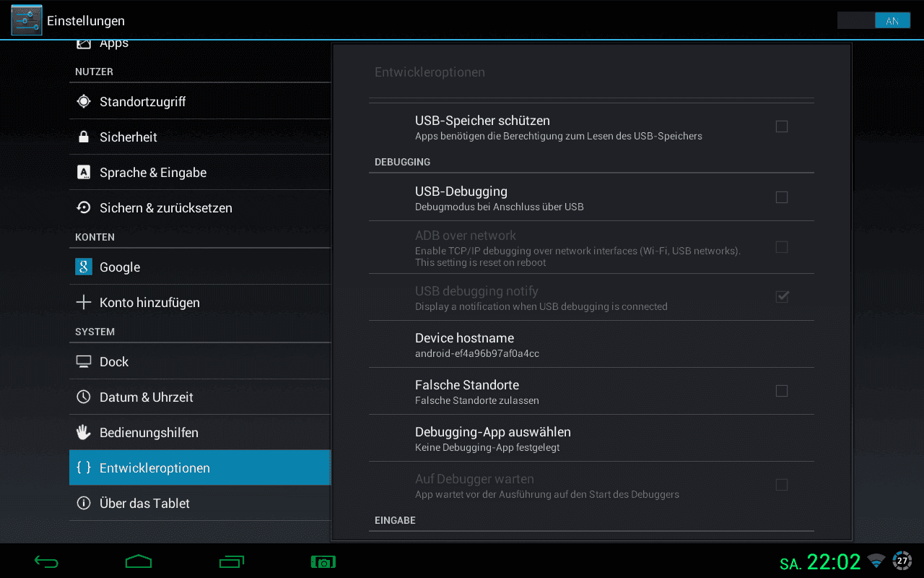
Task: Select the Standortzugriff menu entry
Action: 200,101
